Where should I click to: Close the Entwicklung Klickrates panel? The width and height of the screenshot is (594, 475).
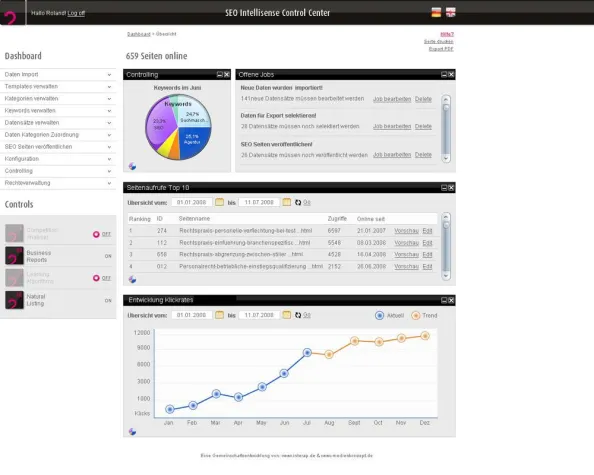click(x=451, y=300)
